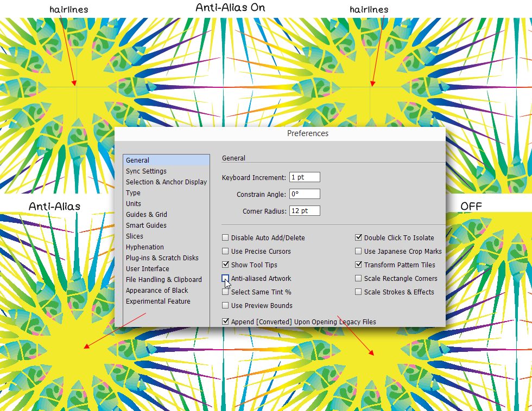Toggle Scale Rectangle Corners checkbox
This screenshot has width=532, height=411.
tap(358, 279)
